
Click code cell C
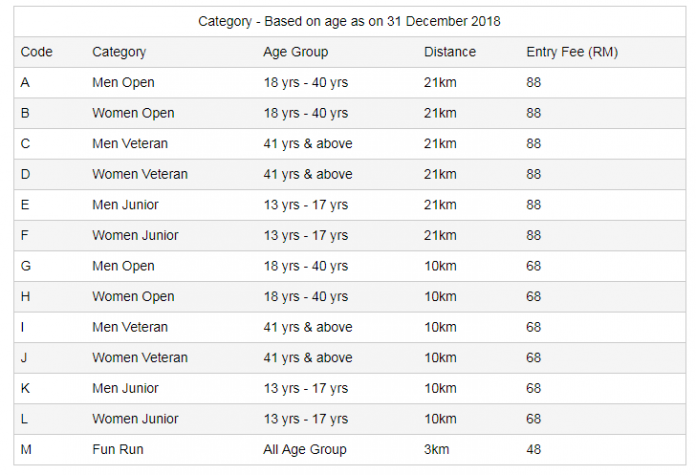point(25,144)
